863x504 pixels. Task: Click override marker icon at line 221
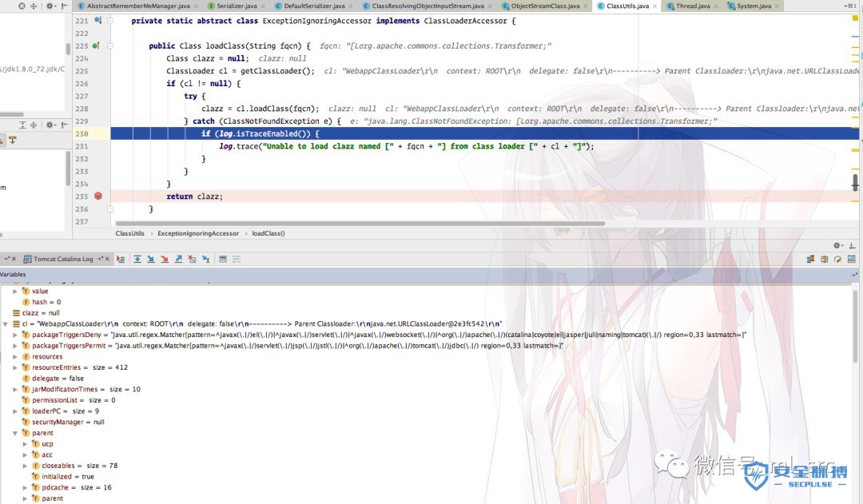(97, 20)
